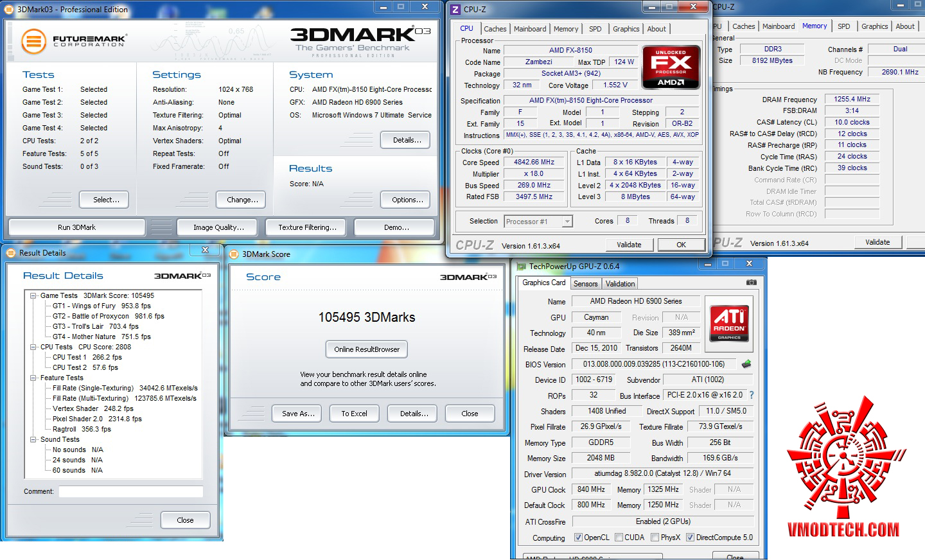Take a GPU-Z screenshot with camera icon
Viewport: 925px width, 560px height.
(x=751, y=283)
